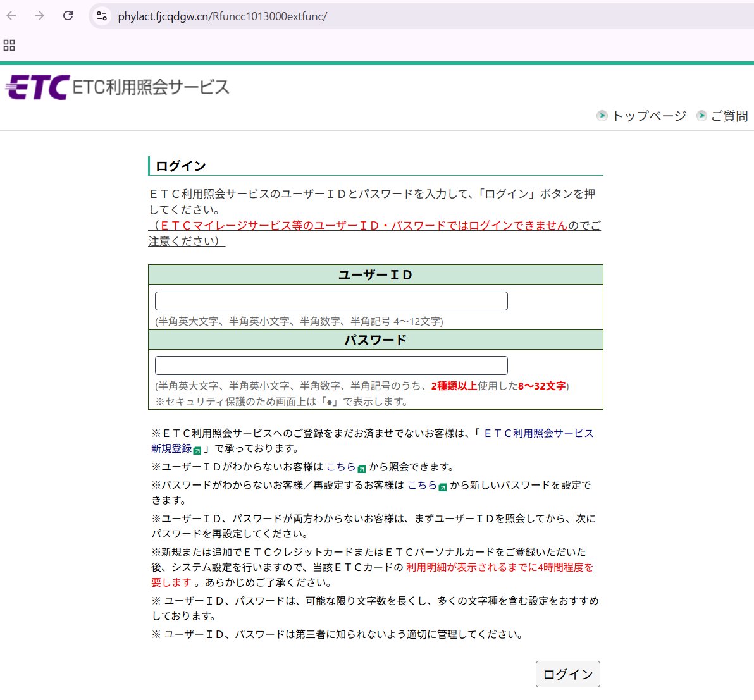Screen dimensions: 754x700
Task: Click the ユーザーID table header
Action: (x=376, y=274)
